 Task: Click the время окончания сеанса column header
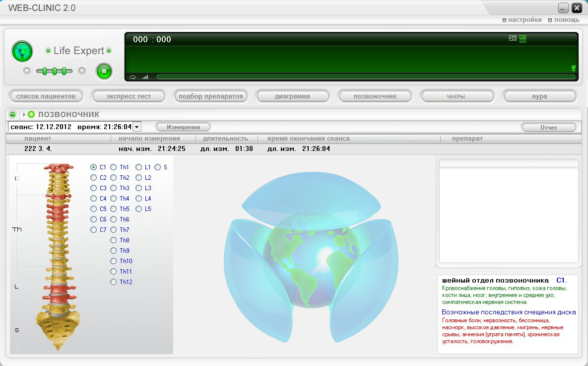click(309, 139)
